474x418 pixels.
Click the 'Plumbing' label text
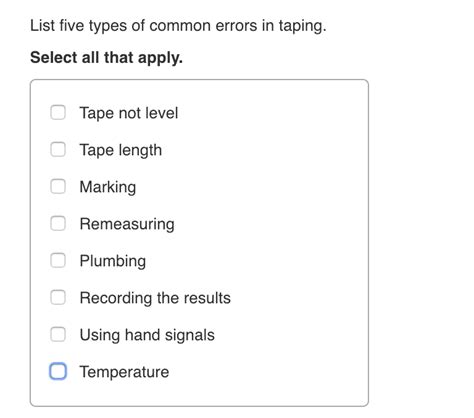tap(113, 261)
